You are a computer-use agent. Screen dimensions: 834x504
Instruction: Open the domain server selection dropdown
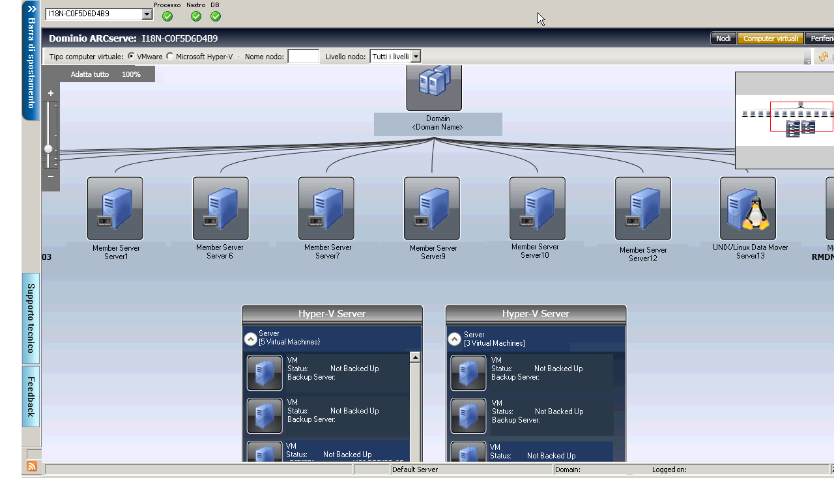pyautogui.click(x=147, y=14)
